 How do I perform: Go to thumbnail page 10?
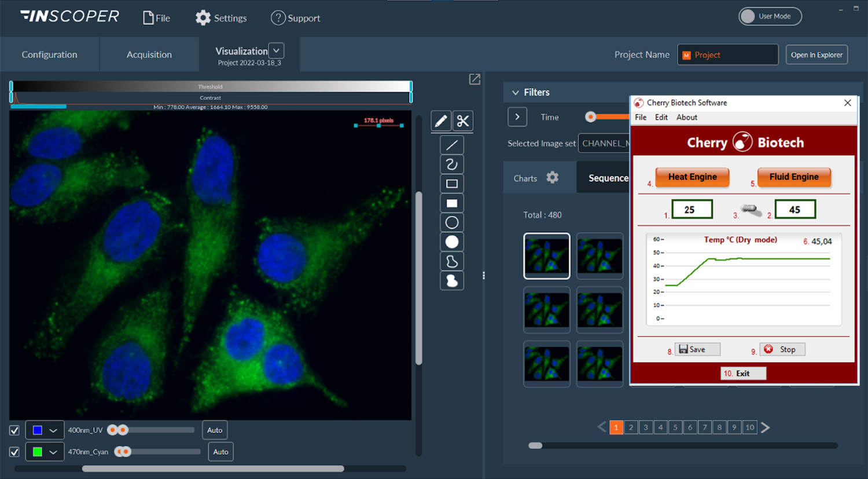749,427
